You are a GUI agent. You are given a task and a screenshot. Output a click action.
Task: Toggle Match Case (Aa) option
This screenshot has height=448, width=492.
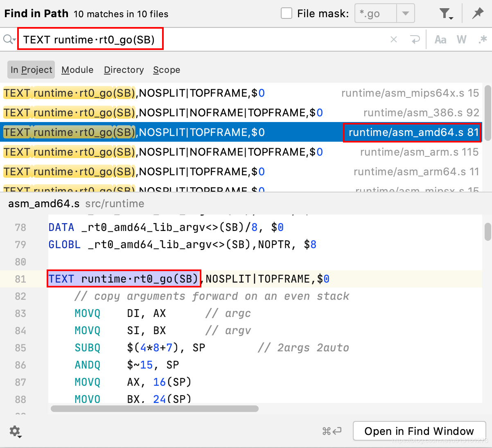click(440, 39)
